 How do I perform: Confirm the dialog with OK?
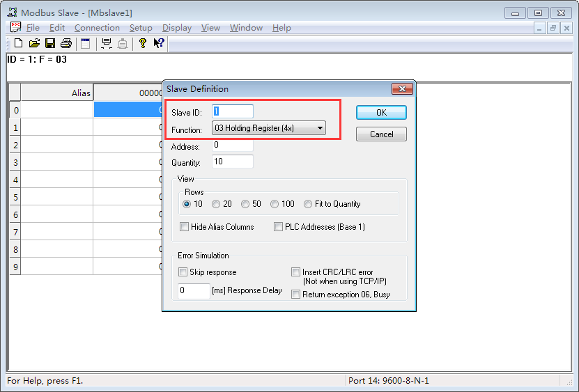381,113
